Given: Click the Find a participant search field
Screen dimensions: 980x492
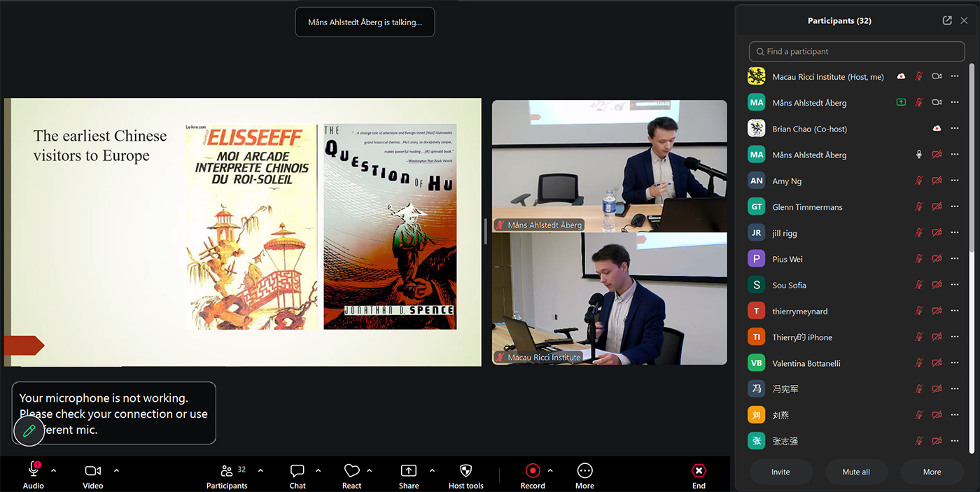Looking at the screenshot, I should coord(857,52).
